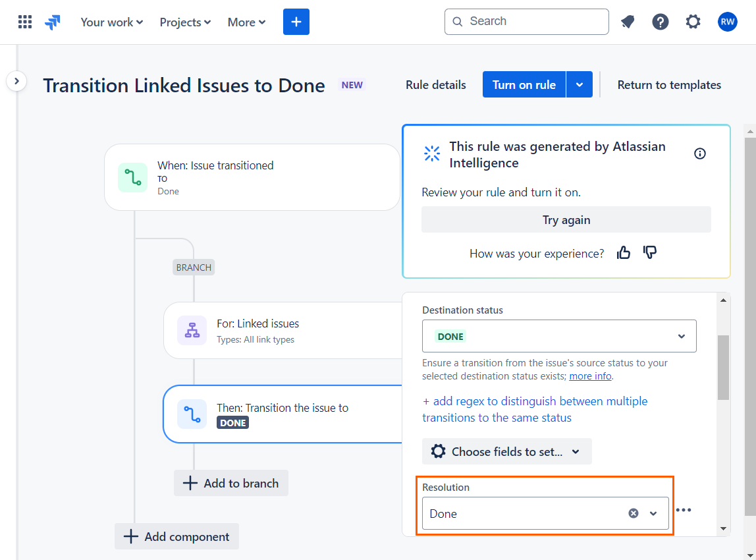This screenshot has width=756, height=560.
Task: Click the Linked issues branch icon
Action: pos(192,330)
